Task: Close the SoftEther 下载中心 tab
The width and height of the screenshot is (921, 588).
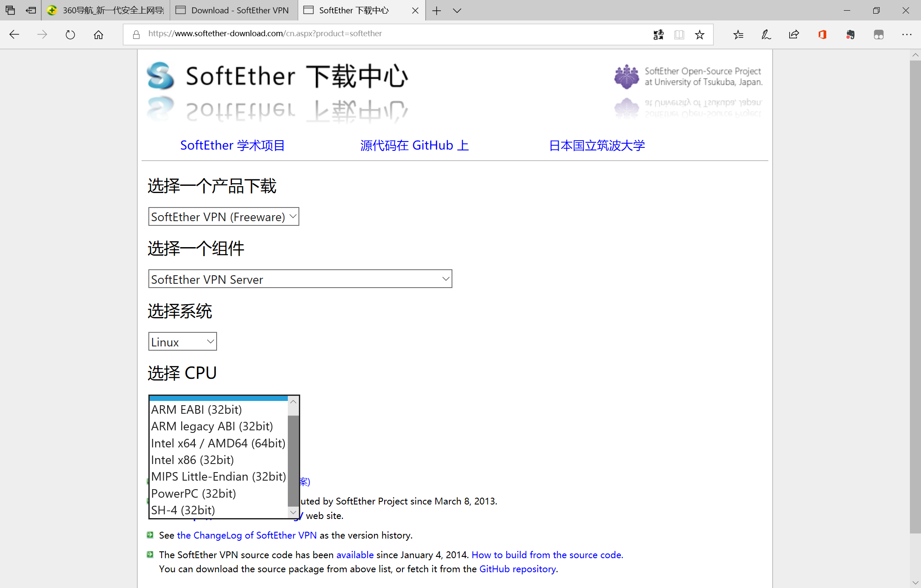Action: pos(415,11)
